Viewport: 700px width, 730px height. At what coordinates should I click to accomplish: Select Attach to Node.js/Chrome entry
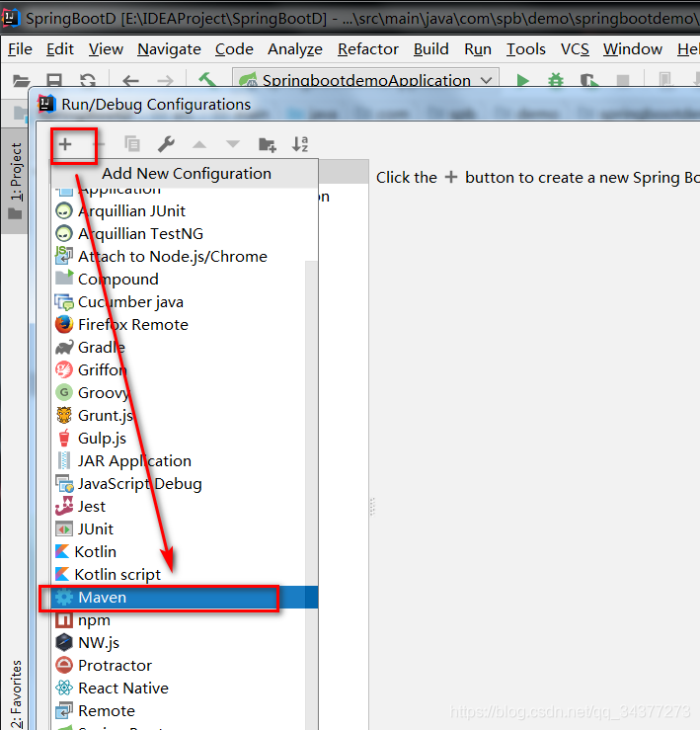pyautogui.click(x=185, y=257)
